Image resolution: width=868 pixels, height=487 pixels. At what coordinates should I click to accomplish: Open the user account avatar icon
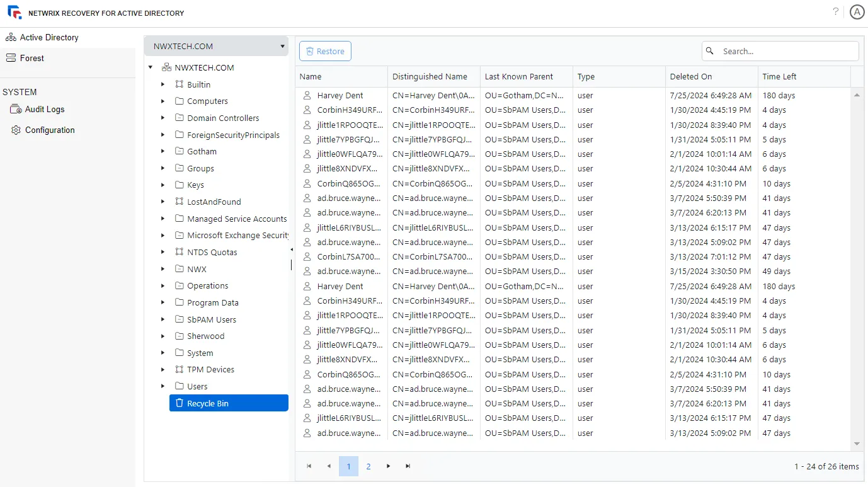pos(857,12)
